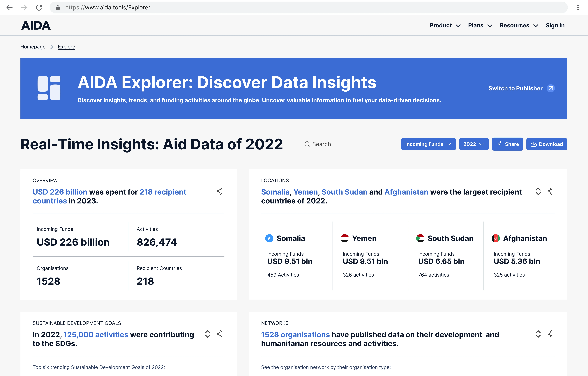Open the Yemen link in Locations heading
The image size is (588, 376).
[306, 192]
